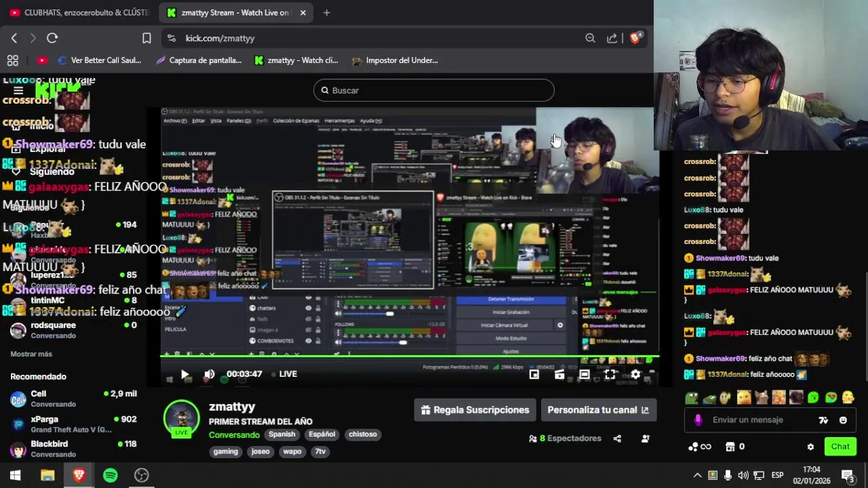Open chat settings gear
Viewport: 868px width, 488px height.
point(810,447)
